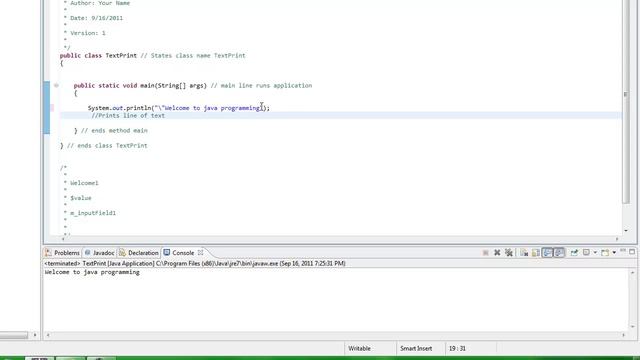Screen dimensions: 640x360
Task: Click the console horizontal scrollbar right arrow
Action: pos(623,335)
